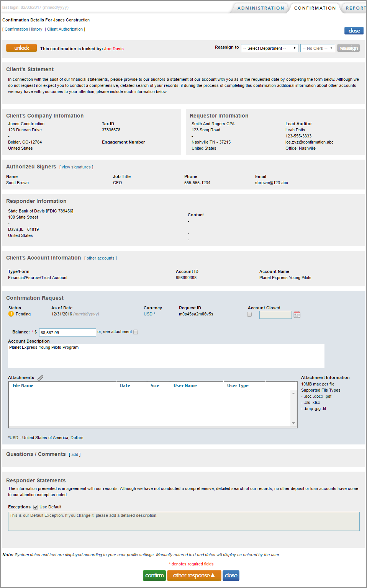Click the orange Pending status warning icon
Image resolution: width=367 pixels, height=588 pixels.
[11, 314]
